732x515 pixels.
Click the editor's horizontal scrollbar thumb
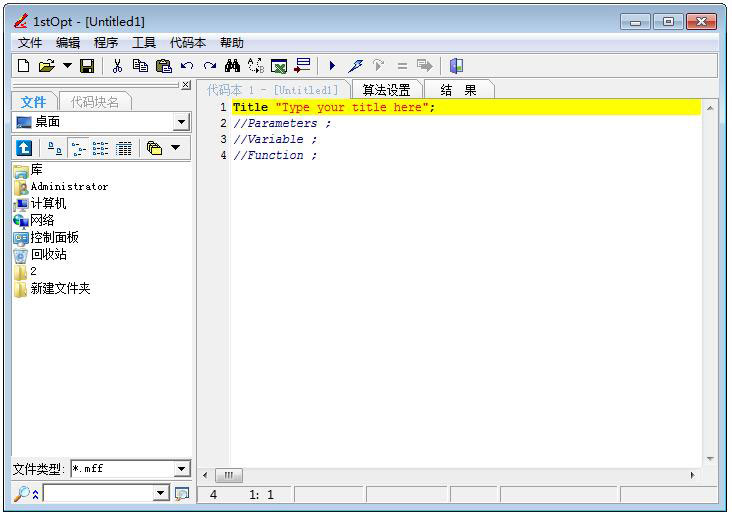(229, 475)
